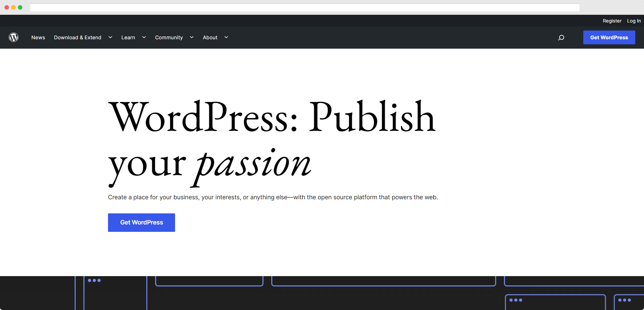This screenshot has height=310, width=644.
Task: Click the 'Create a place for your business' tagline
Action: coord(273,197)
